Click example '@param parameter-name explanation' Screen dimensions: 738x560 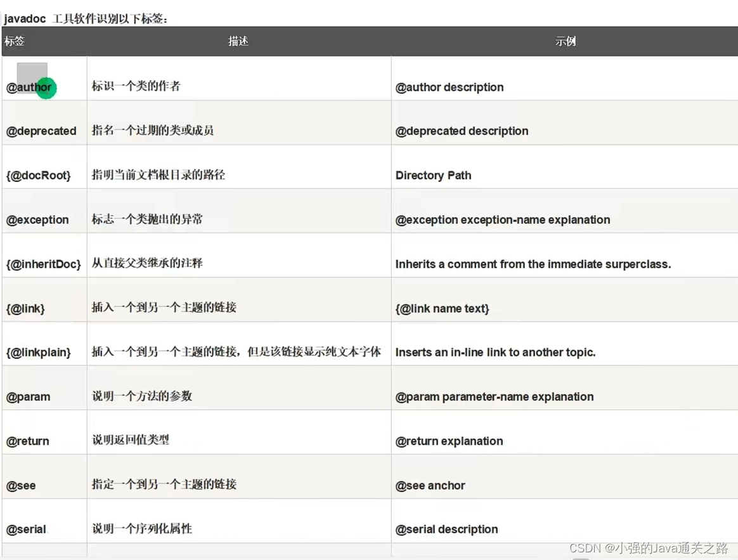click(x=494, y=396)
